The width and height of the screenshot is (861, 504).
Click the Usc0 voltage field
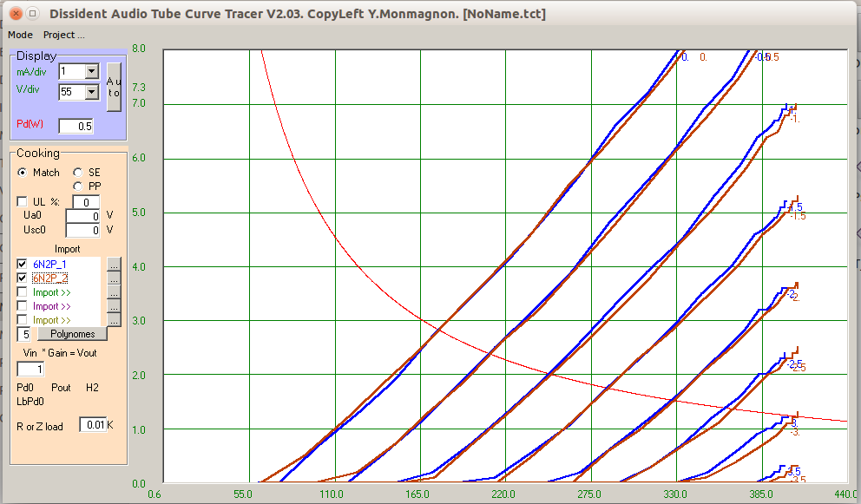[x=83, y=230]
